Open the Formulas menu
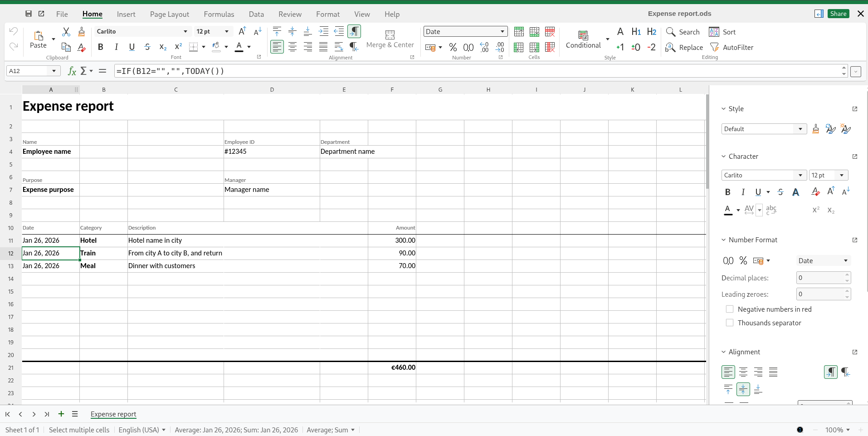The width and height of the screenshot is (868, 436). pos(219,14)
